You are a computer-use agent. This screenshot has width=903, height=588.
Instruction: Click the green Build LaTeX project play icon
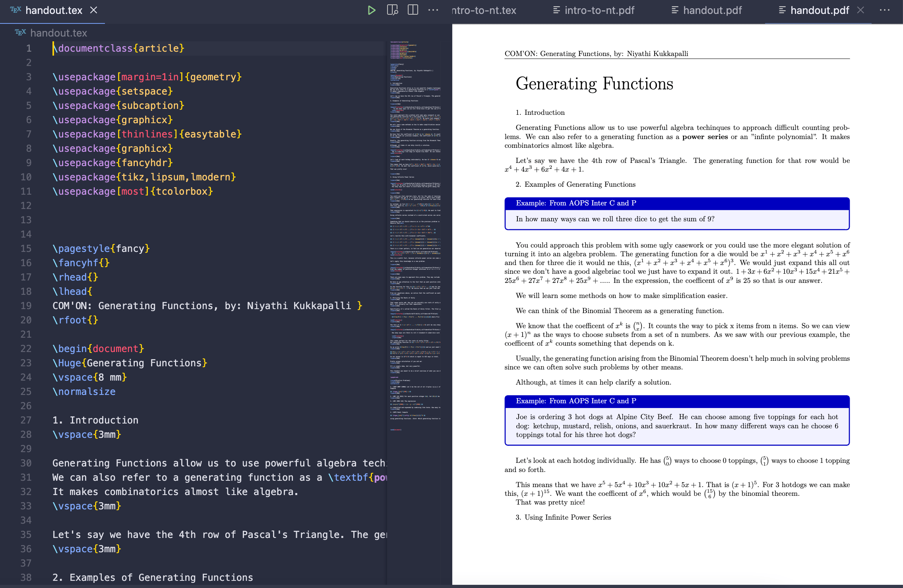point(371,10)
